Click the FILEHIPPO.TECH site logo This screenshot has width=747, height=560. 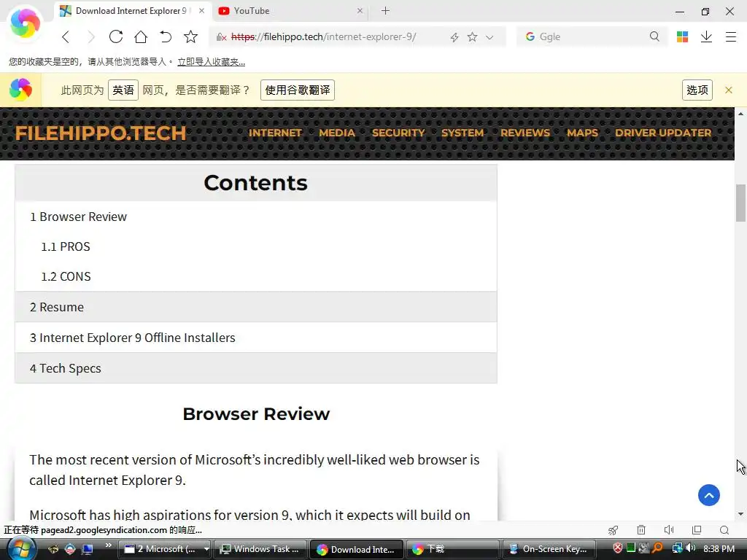[x=101, y=133]
